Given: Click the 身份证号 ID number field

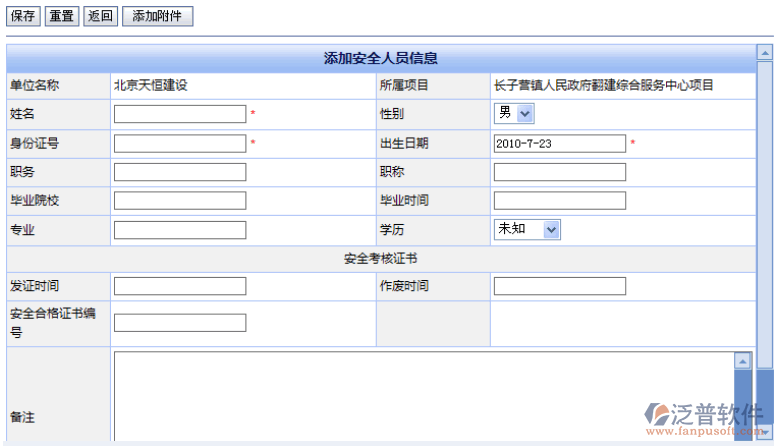Looking at the screenshot, I should point(180,143).
